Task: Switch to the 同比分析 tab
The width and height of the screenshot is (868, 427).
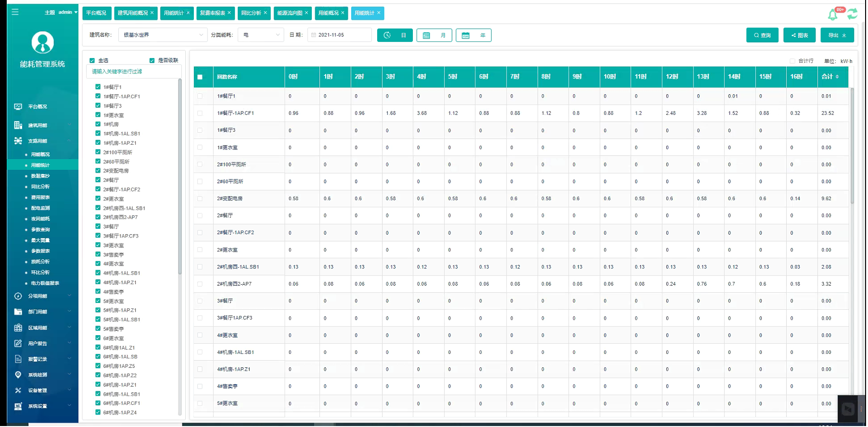Action: pos(251,13)
